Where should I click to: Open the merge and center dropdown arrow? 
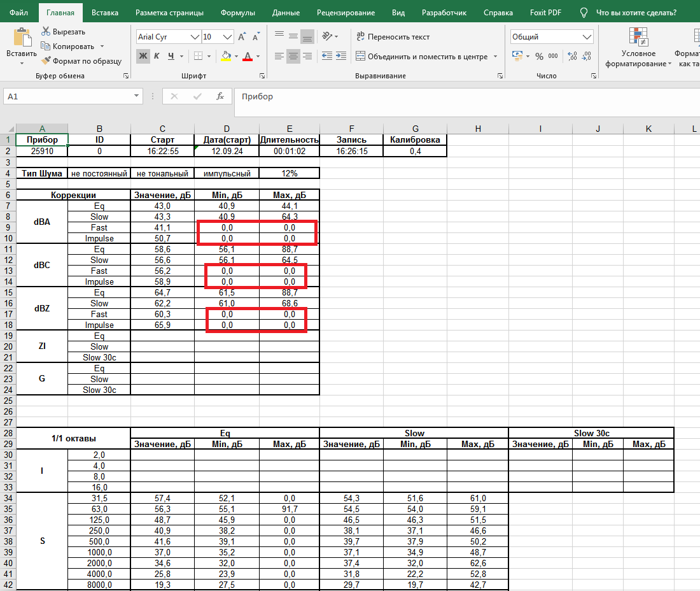(495, 56)
